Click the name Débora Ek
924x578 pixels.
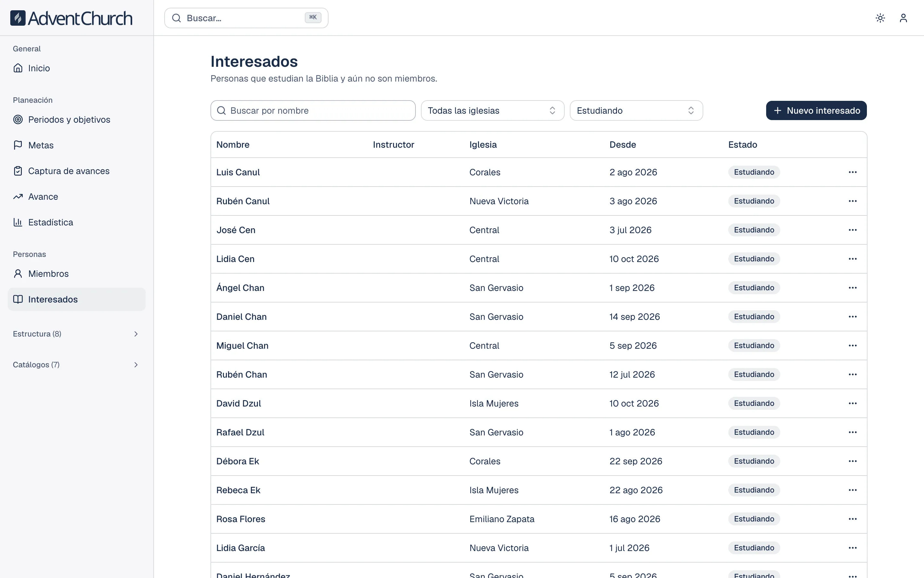[x=237, y=461]
